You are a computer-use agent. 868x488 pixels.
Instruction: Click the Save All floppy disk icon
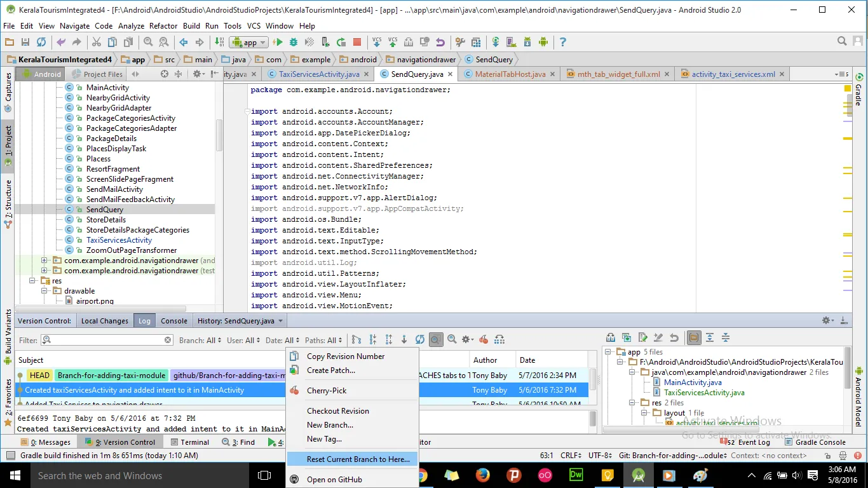[25, 43]
